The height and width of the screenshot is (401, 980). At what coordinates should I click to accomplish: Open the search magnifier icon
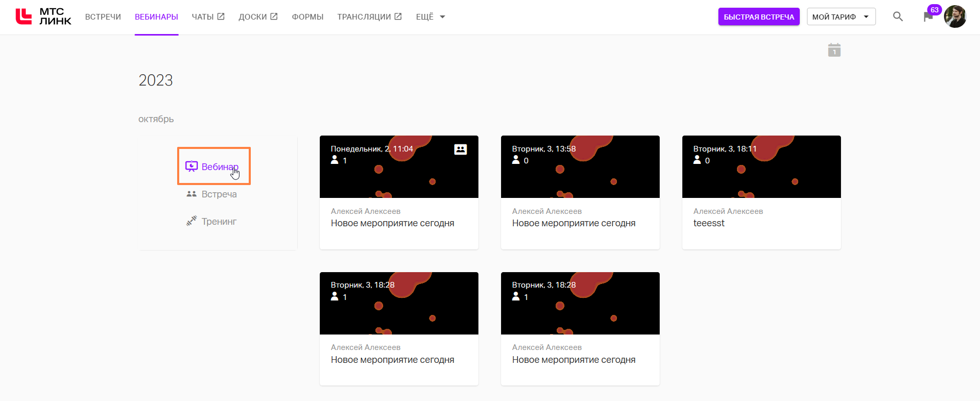click(x=898, y=16)
